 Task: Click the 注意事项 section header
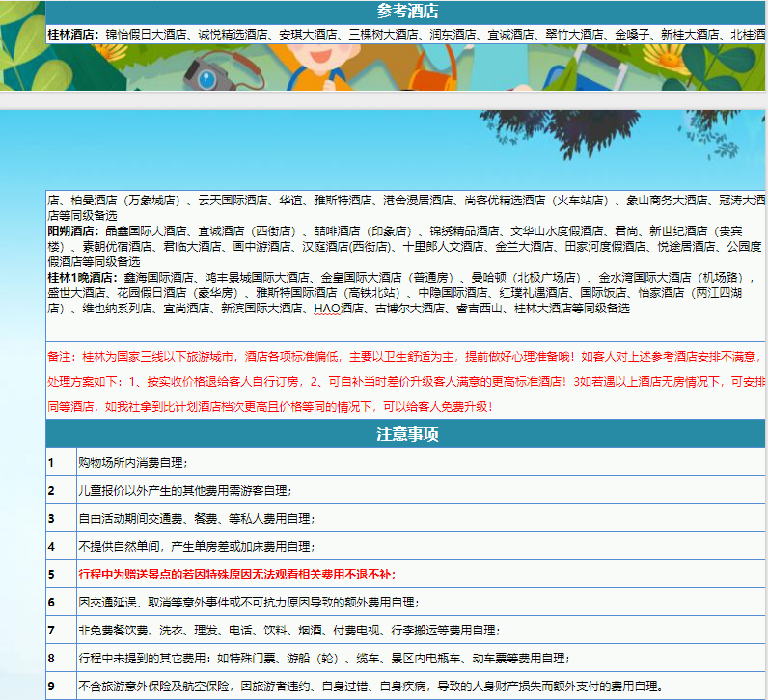406,434
